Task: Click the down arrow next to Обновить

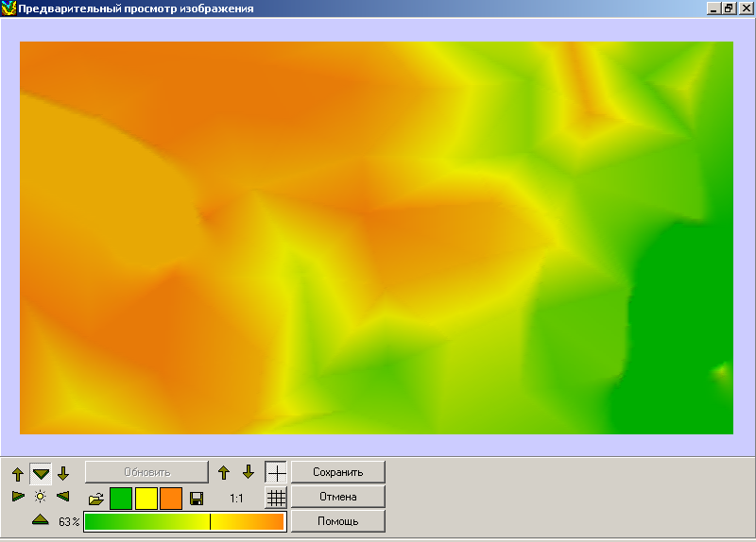Action: 249,472
